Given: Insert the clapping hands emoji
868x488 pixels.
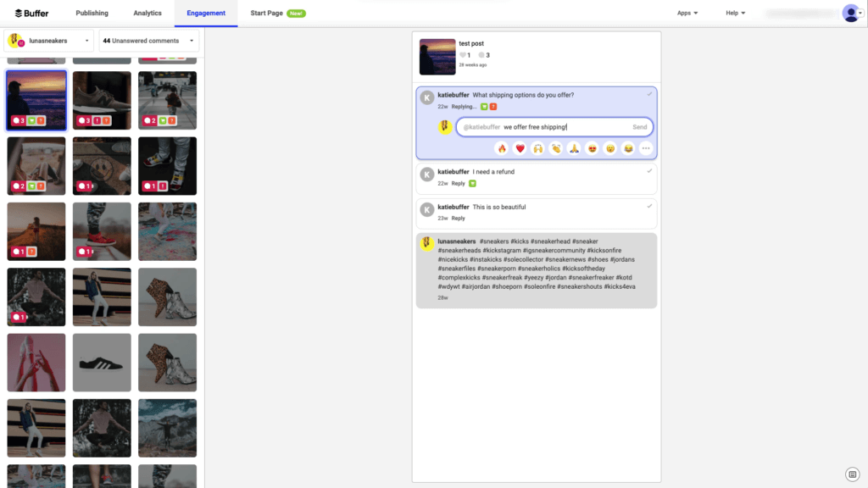Looking at the screenshot, I should pyautogui.click(x=556, y=148).
